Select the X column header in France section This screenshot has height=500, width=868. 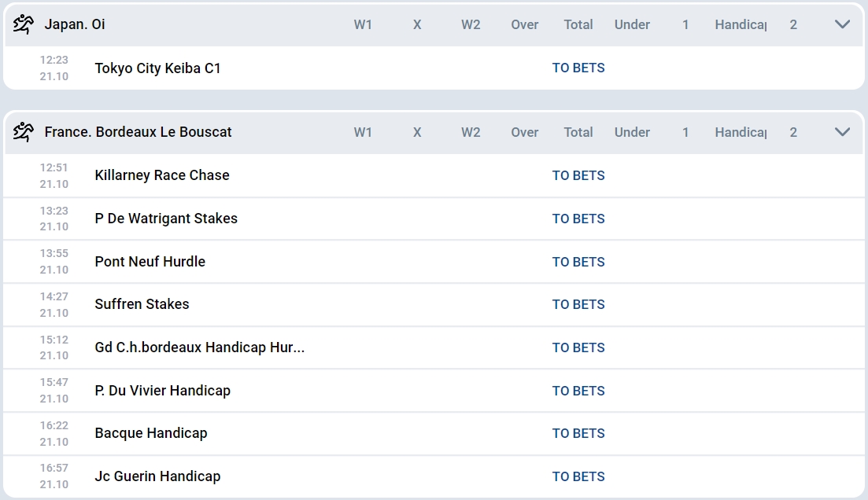(416, 132)
